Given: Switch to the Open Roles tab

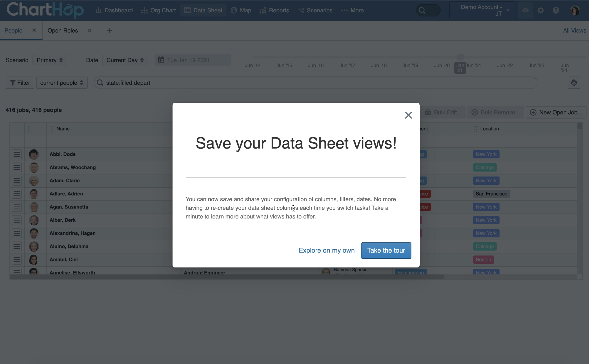Looking at the screenshot, I should (63, 31).
